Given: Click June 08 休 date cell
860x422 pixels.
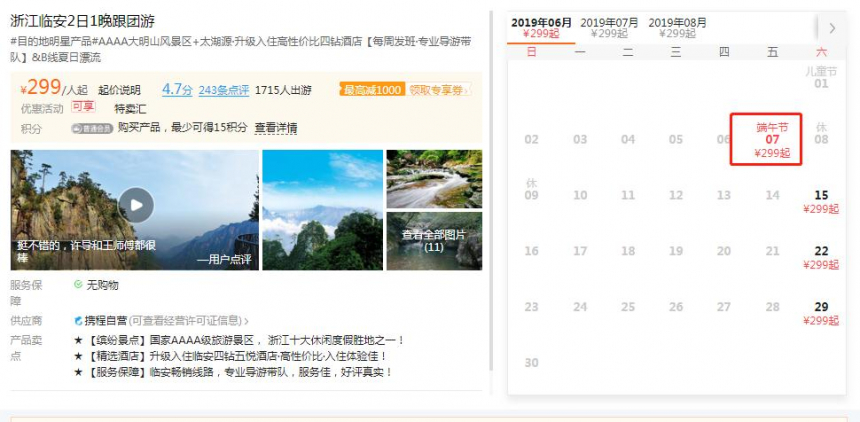Looking at the screenshot, I should [821, 133].
